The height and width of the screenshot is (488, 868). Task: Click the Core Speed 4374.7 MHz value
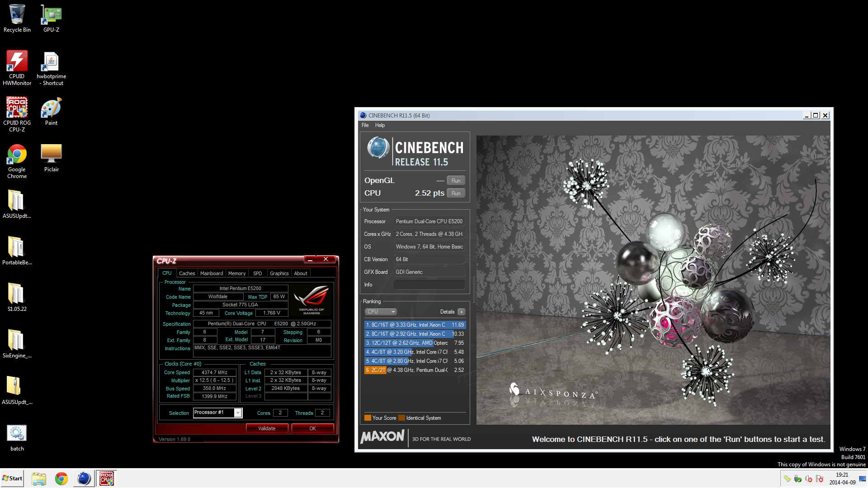(x=215, y=373)
